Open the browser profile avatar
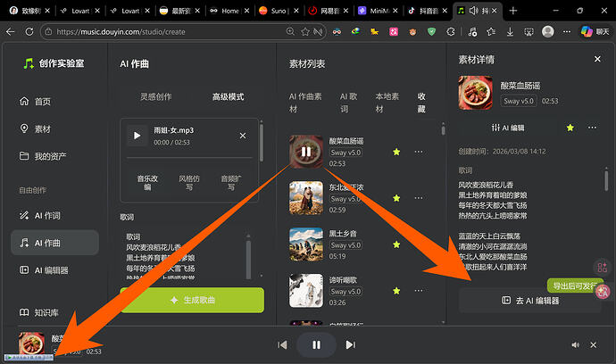 547,32
